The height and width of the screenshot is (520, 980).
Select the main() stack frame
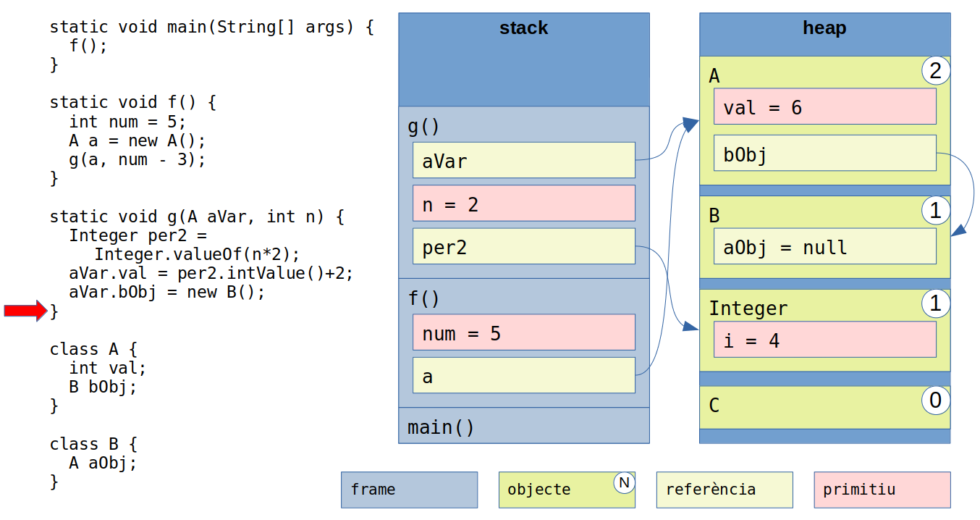pos(523,427)
